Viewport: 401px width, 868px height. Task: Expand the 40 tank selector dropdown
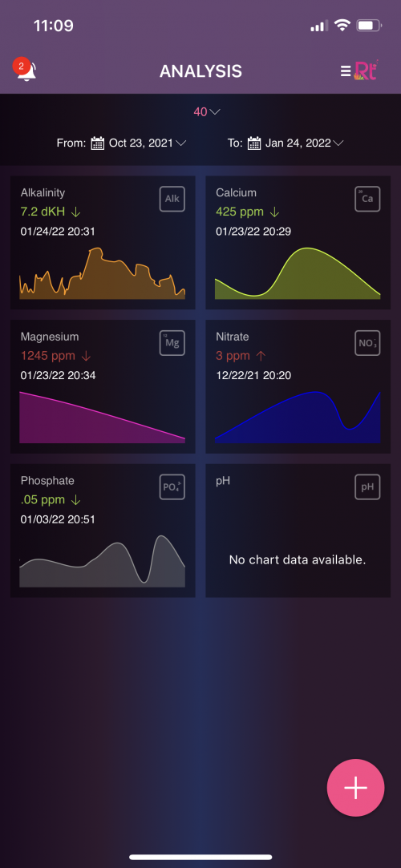pyautogui.click(x=207, y=112)
